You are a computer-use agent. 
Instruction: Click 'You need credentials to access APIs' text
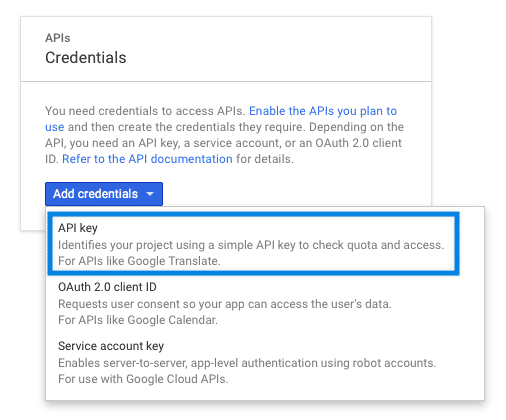pyautogui.click(x=145, y=111)
